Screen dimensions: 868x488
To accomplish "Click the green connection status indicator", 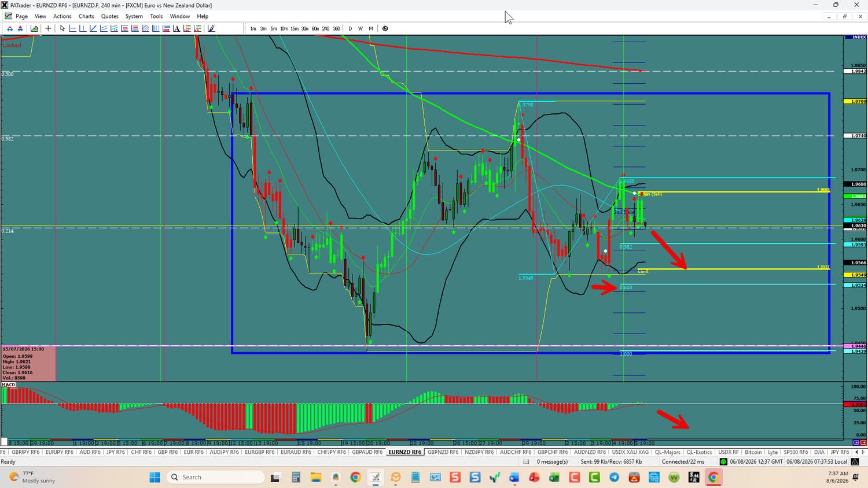I will click(723, 462).
